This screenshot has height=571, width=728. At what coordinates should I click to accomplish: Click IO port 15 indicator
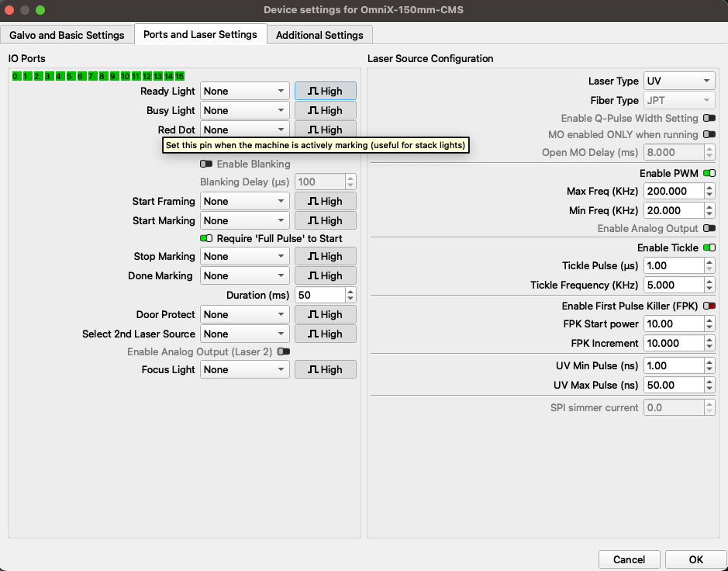(179, 76)
